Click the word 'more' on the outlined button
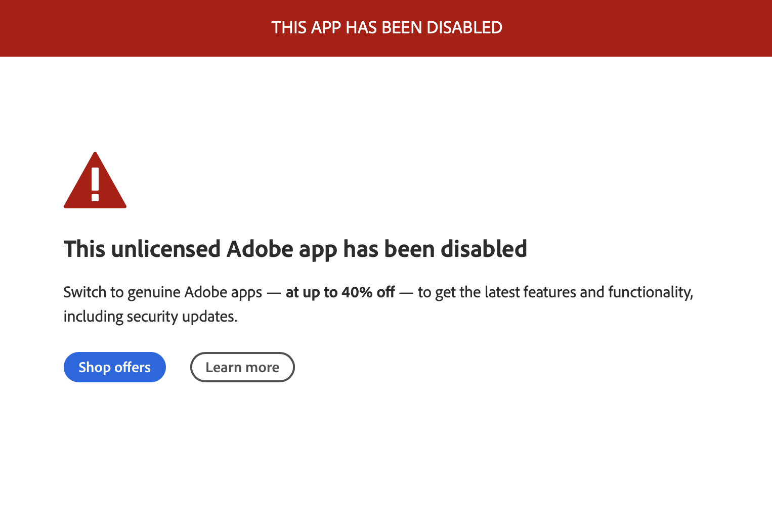This screenshot has height=532, width=772. [x=262, y=367]
